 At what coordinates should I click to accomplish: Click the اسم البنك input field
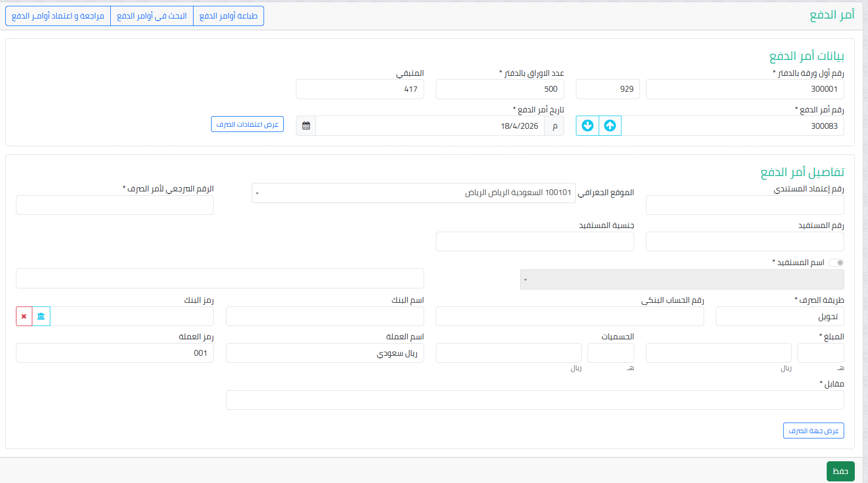325,317
